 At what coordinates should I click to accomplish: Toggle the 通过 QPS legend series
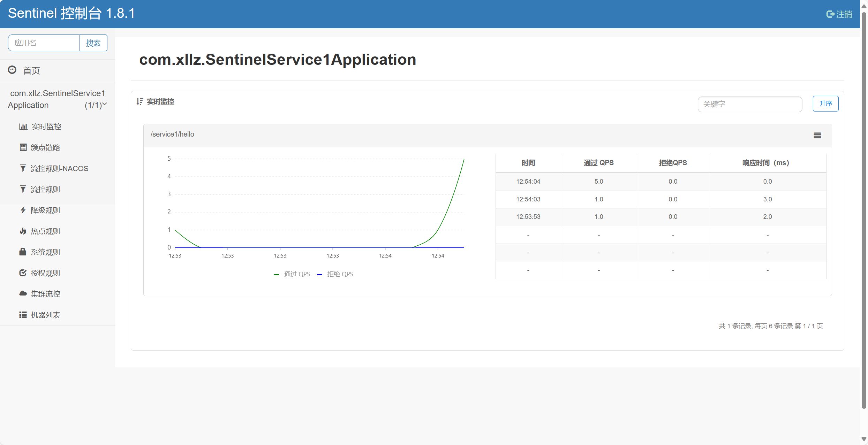tap(292, 274)
